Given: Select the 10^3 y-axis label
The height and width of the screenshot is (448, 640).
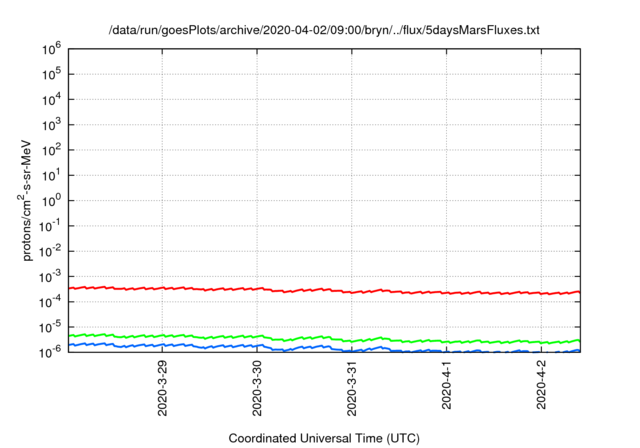Looking at the screenshot, I should 51,125.
